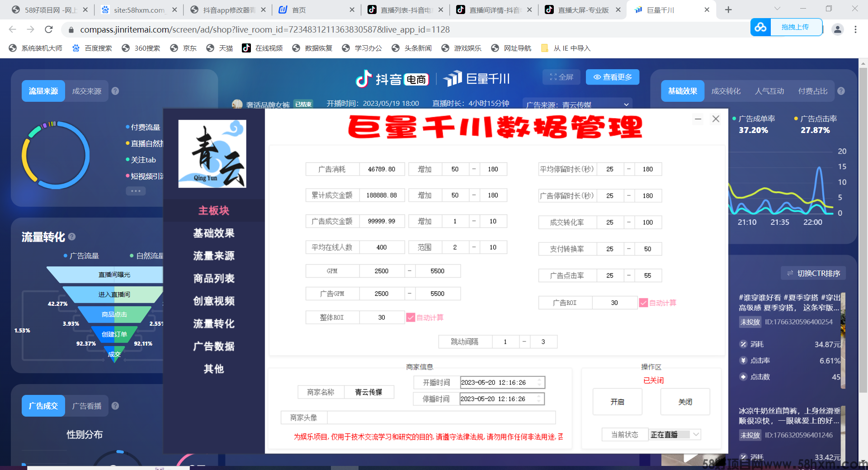Click the 停播时间 spinner arrows
Screen dimensions: 868x470
point(539,399)
